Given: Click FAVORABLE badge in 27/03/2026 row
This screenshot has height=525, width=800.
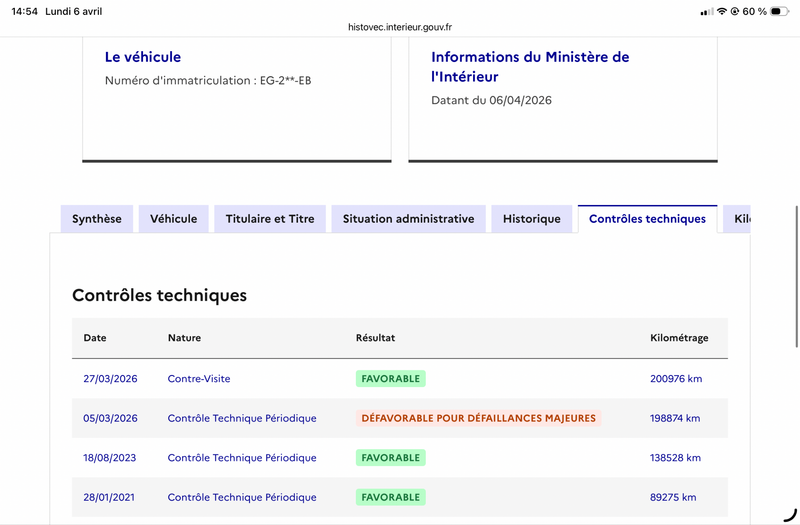Looking at the screenshot, I should (391, 379).
